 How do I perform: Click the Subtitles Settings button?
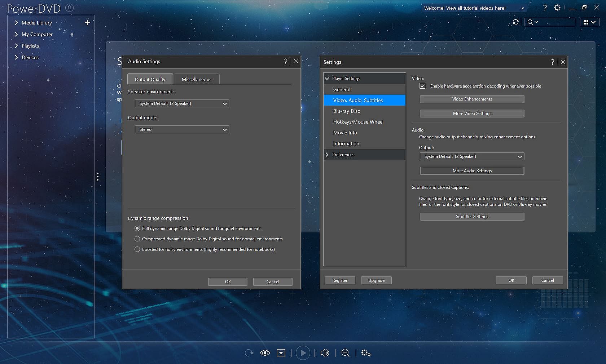click(x=472, y=217)
